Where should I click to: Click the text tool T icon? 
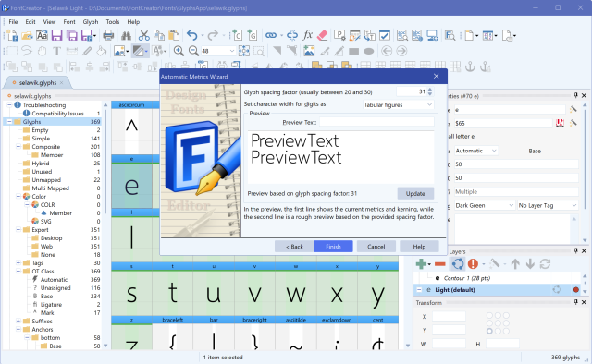(56, 51)
